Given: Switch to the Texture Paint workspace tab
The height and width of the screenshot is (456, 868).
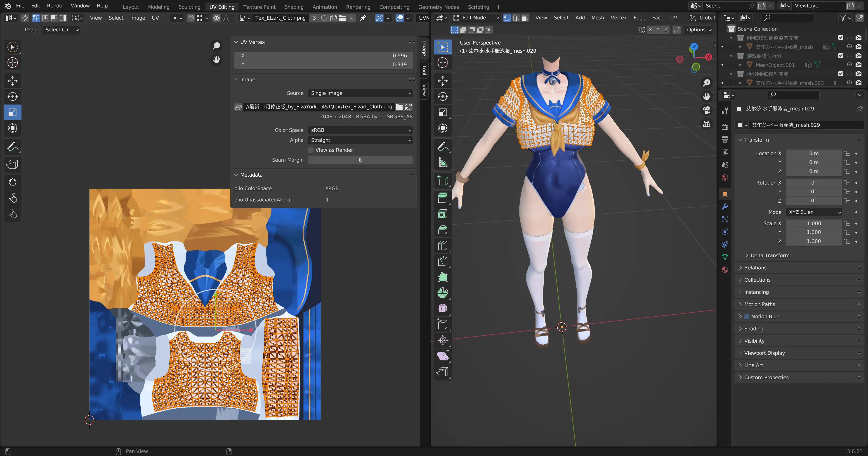Looking at the screenshot, I should 259,7.
